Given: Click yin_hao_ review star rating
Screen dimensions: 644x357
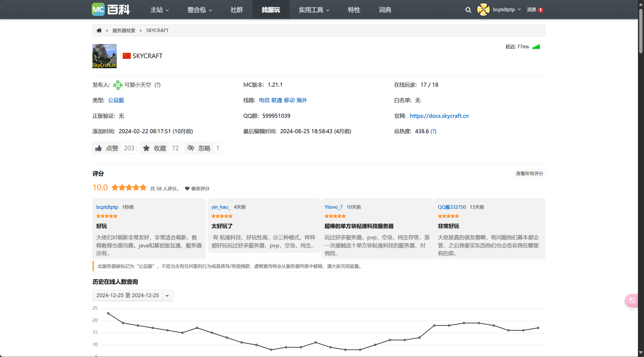Looking at the screenshot, I should point(222,216).
